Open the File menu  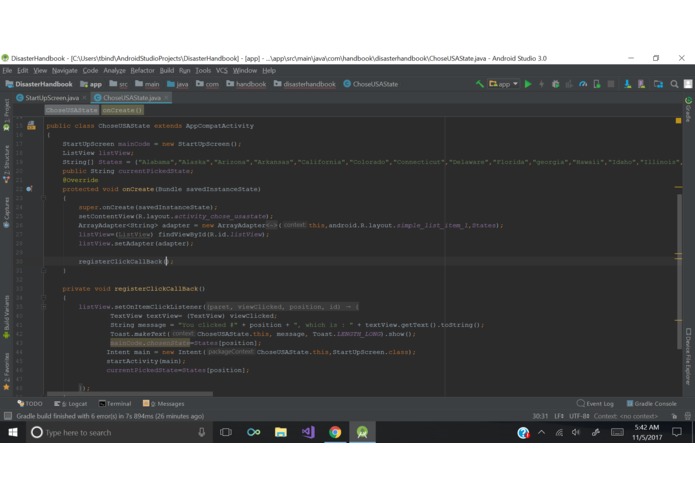click(7, 70)
